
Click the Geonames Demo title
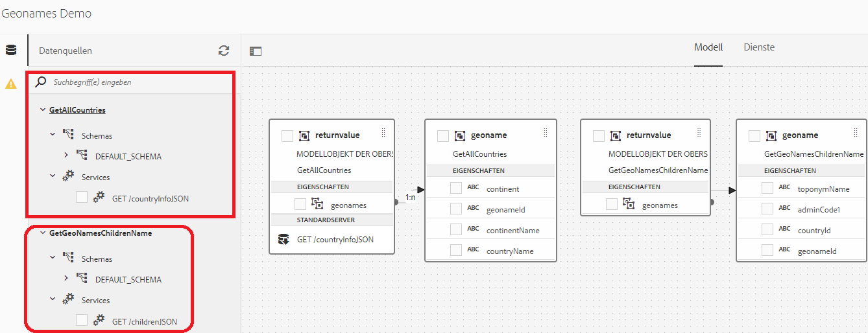point(47,14)
